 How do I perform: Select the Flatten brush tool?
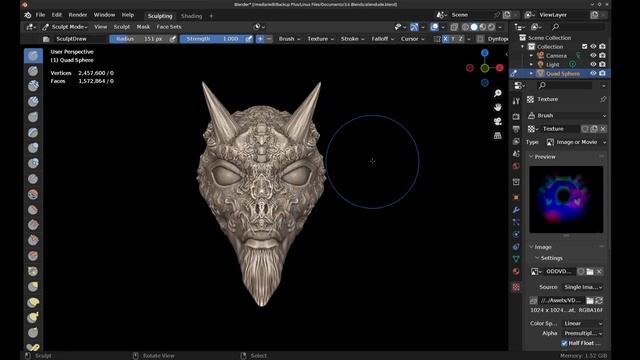(x=33, y=210)
